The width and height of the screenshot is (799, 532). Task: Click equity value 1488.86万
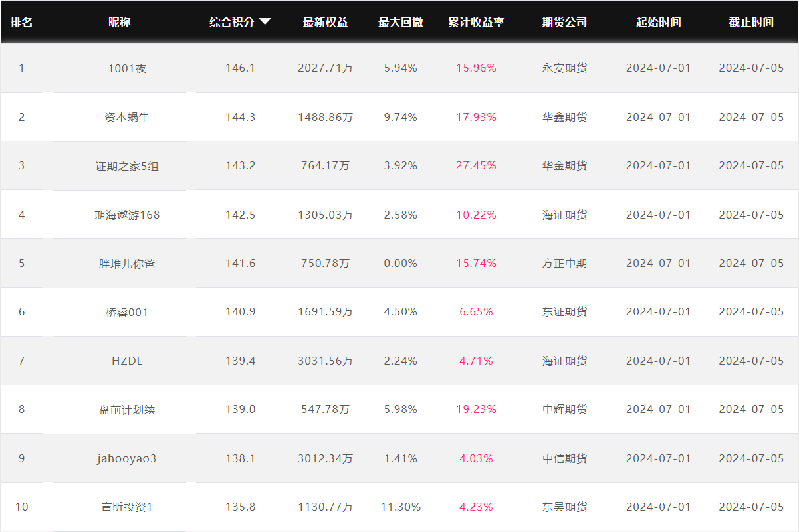pyautogui.click(x=326, y=117)
